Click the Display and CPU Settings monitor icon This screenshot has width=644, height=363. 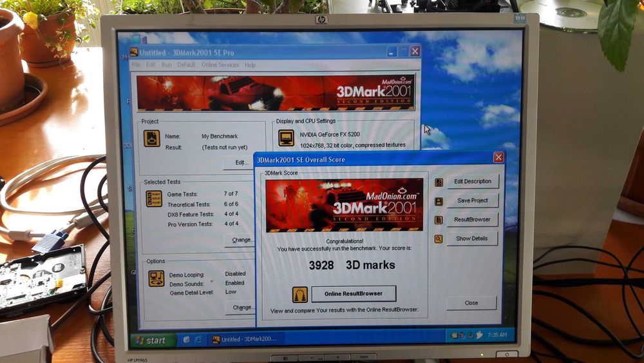(287, 138)
